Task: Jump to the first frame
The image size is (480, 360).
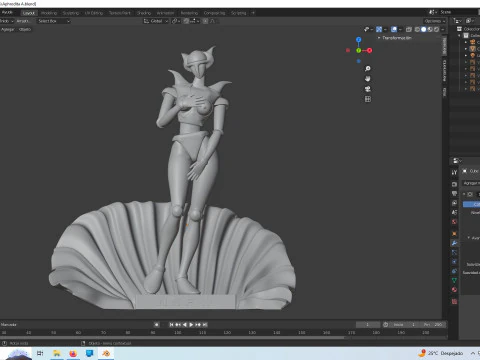Action: 171,324
